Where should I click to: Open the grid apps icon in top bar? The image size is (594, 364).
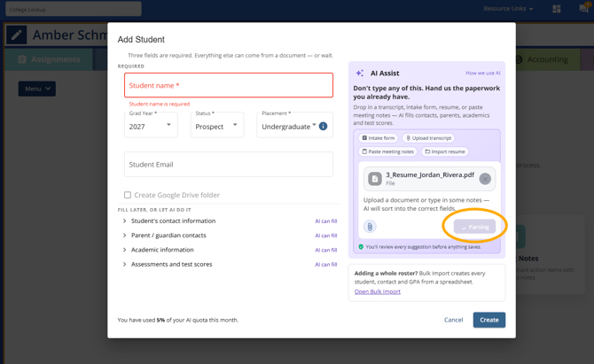pos(557,9)
